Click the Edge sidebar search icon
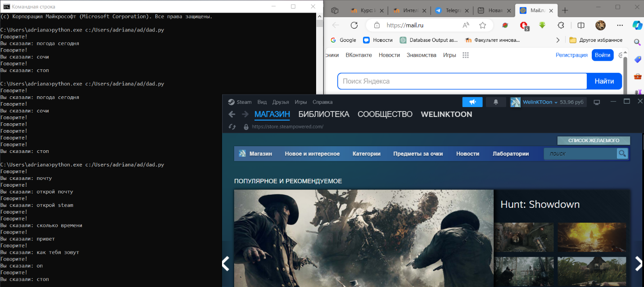This screenshot has width=644, height=287. [x=637, y=42]
